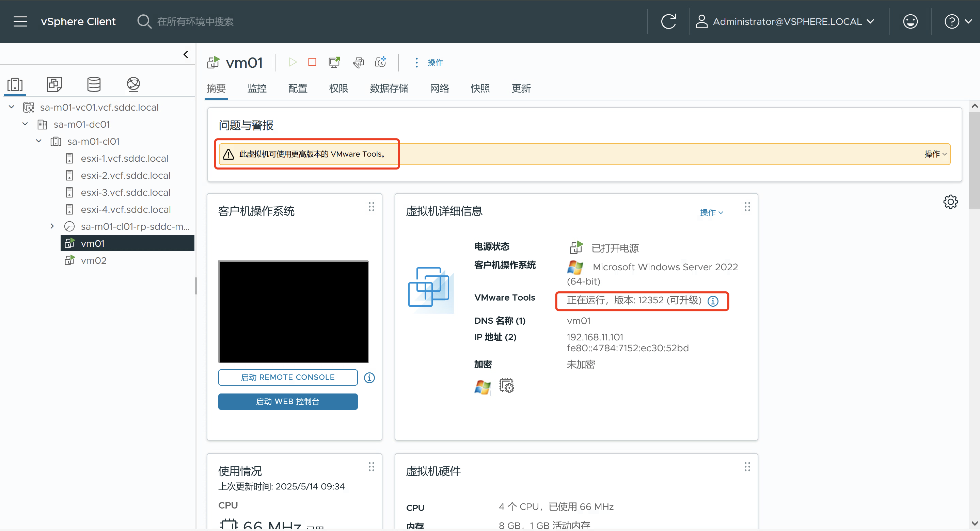The height and width of the screenshot is (531, 980).
Task: Select host esxi-4.vcf.sddc.local
Action: point(126,210)
